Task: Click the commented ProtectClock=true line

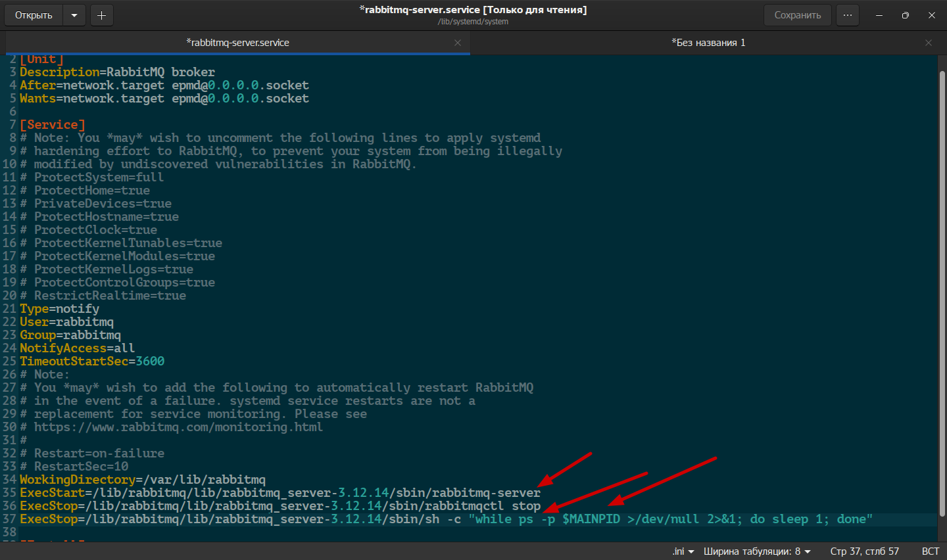Action: coord(89,230)
